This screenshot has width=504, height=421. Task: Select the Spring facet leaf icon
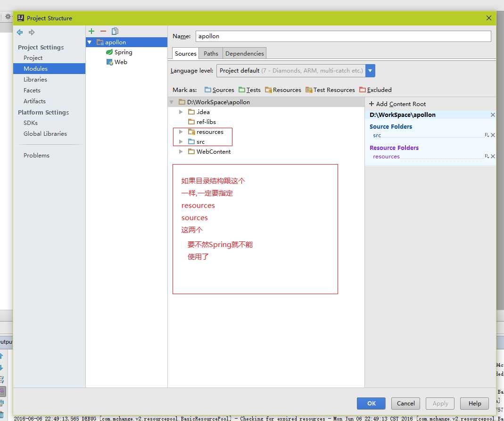click(x=109, y=52)
